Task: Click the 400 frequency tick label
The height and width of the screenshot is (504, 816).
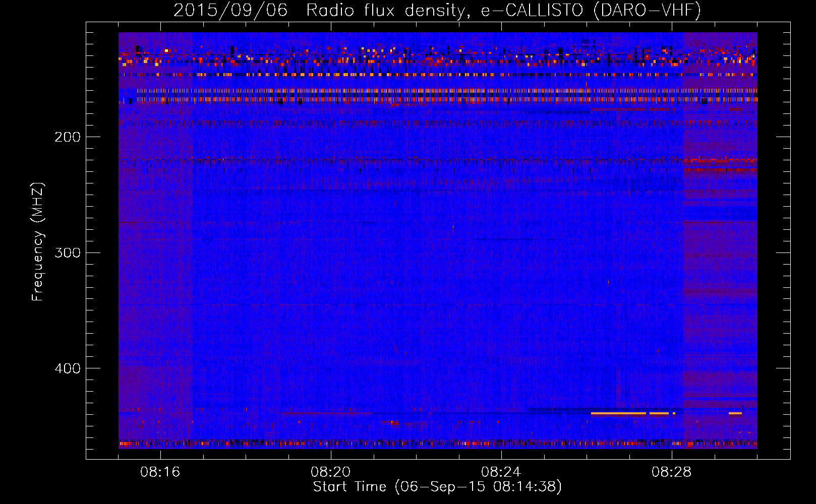Action: pyautogui.click(x=67, y=368)
